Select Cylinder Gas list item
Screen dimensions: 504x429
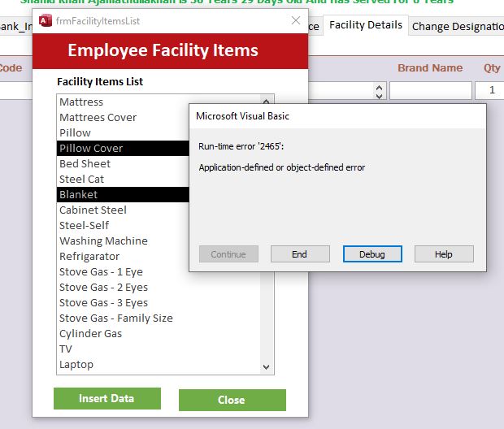(159, 333)
